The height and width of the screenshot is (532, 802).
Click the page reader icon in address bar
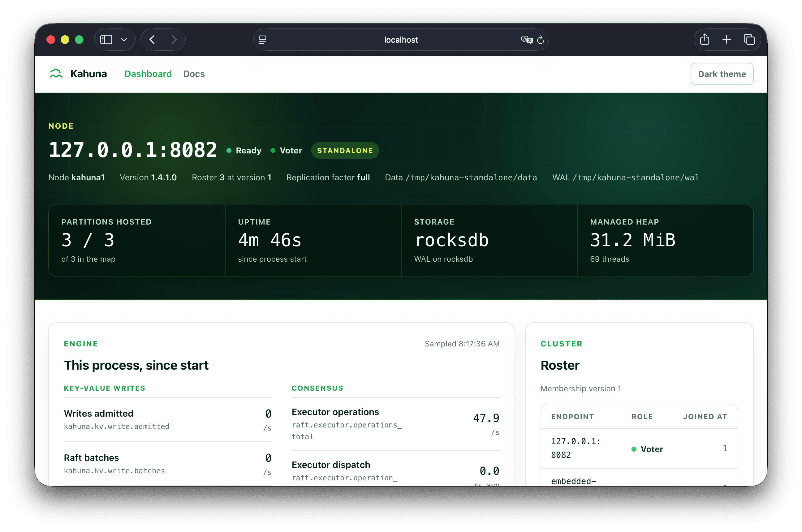262,40
